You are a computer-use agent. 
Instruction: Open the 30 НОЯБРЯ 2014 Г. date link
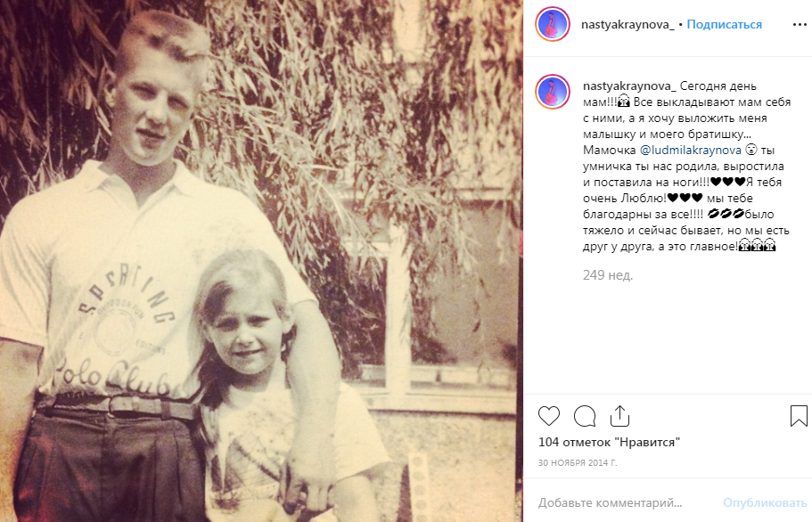click(578, 462)
